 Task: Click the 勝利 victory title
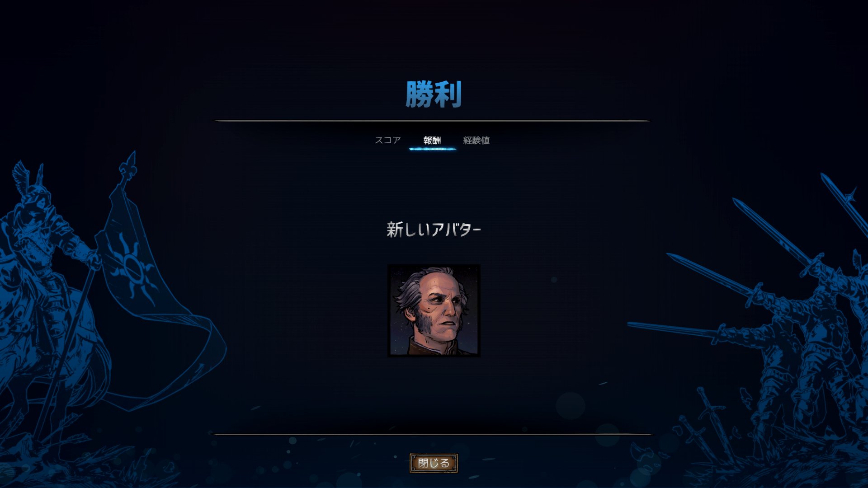point(434,94)
